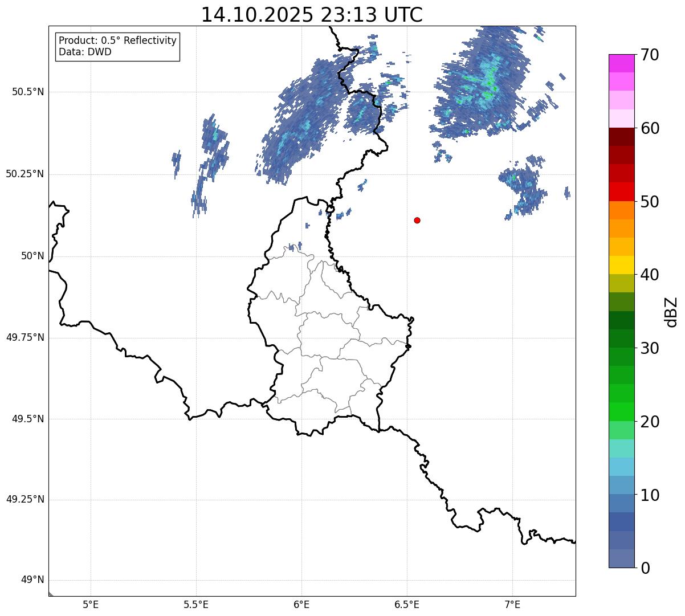This screenshot has width=685, height=616.
Task: Click the 49°N latitude label
Action: click(x=32, y=580)
